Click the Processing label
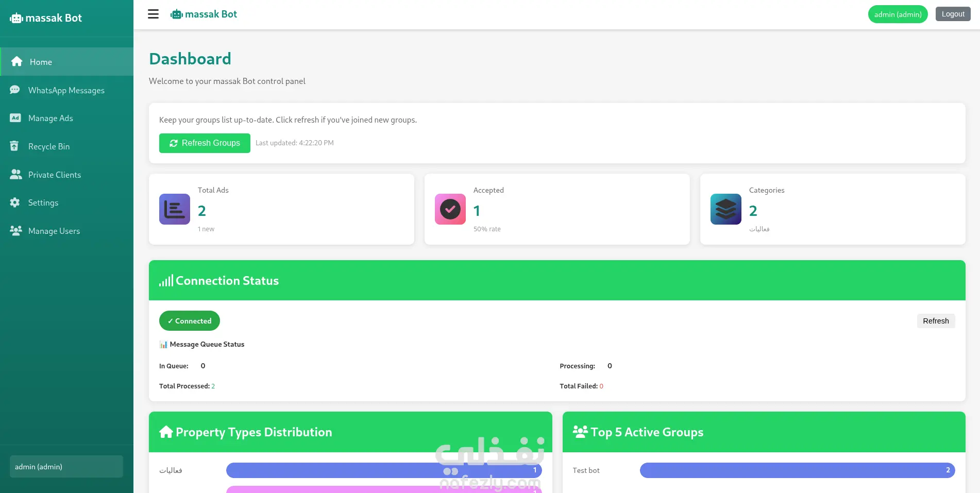Image resolution: width=980 pixels, height=493 pixels. pos(578,366)
